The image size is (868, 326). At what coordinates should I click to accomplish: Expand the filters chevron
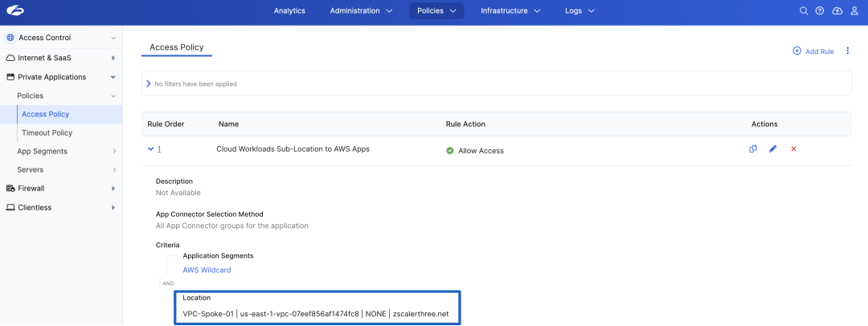coord(149,84)
